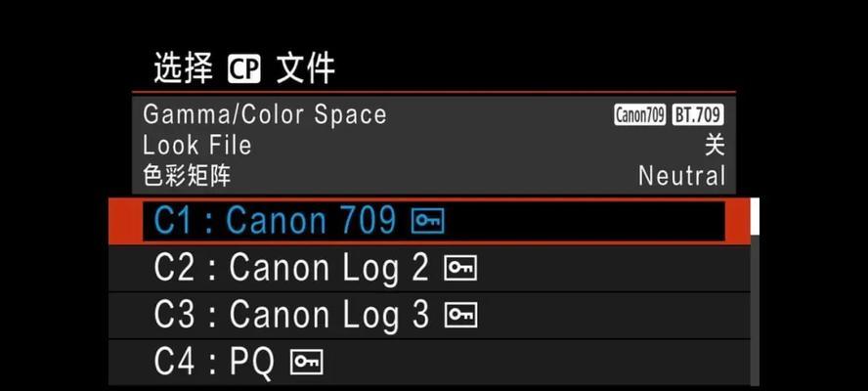Click the key icon beside PQ
The height and width of the screenshot is (391, 868).
click(307, 362)
